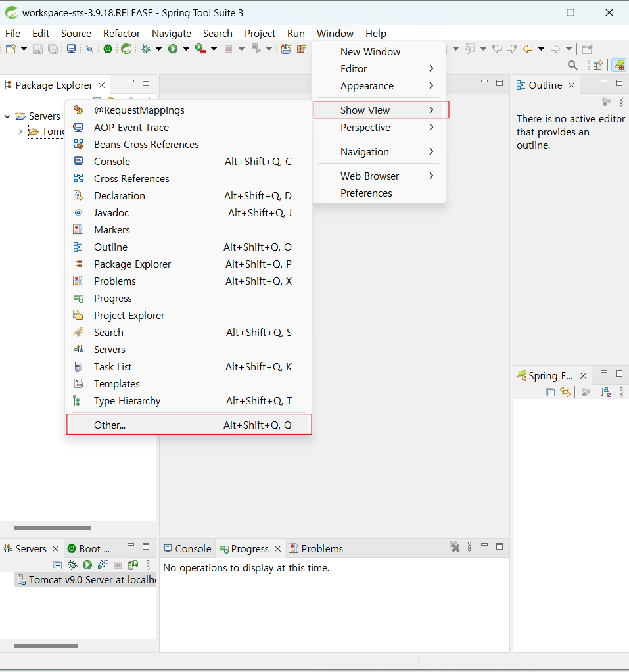Toggle Link with Editor in Spring Explorer
Screen dimensions: 629x672
pos(565,392)
